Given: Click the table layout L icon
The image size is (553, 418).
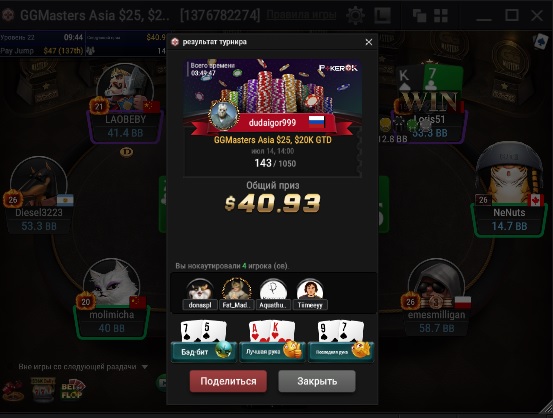Looking at the screenshot, I should tap(383, 16).
